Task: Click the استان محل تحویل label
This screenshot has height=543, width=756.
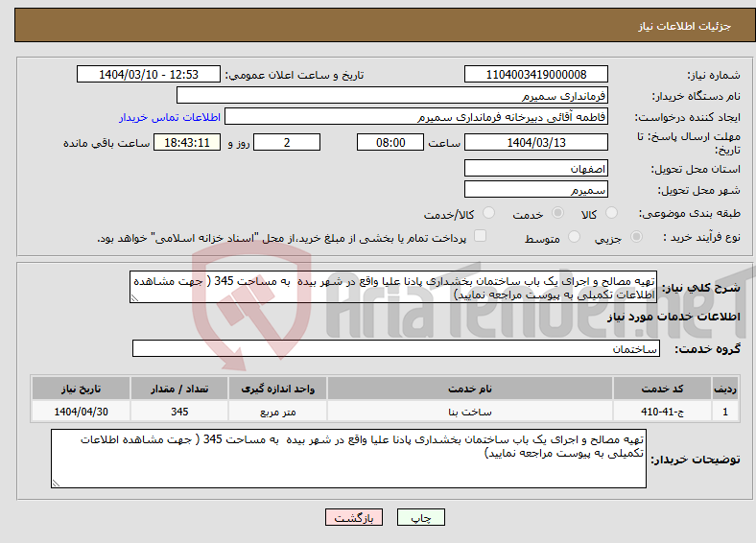Action: (696, 169)
